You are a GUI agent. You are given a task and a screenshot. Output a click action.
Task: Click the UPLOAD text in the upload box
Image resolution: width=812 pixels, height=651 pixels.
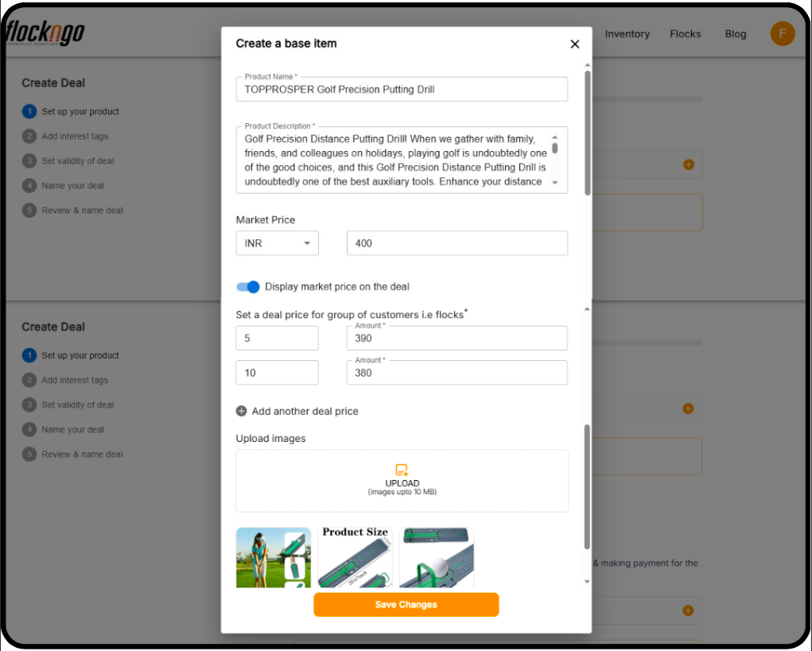402,483
